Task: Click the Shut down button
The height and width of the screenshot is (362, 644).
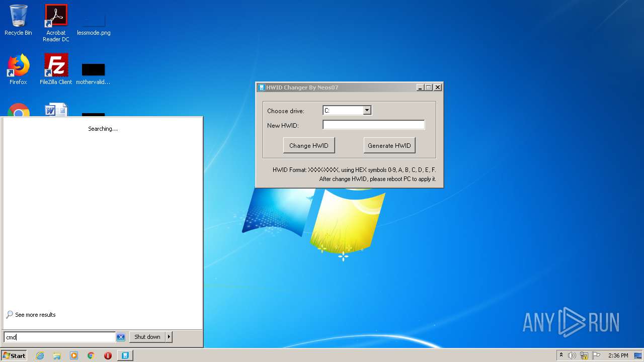Action: (147, 337)
